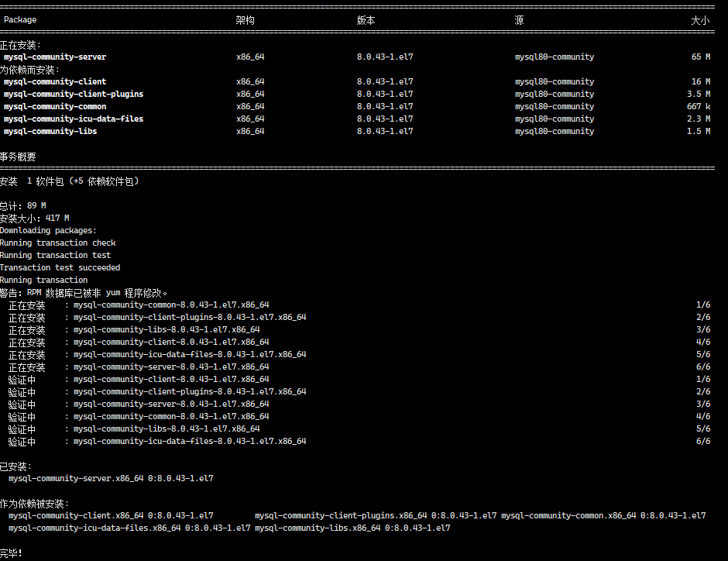Viewport: 728px width, 561px height.
Task: Click the 'Transaction test succeeded' line
Action: coord(60,267)
